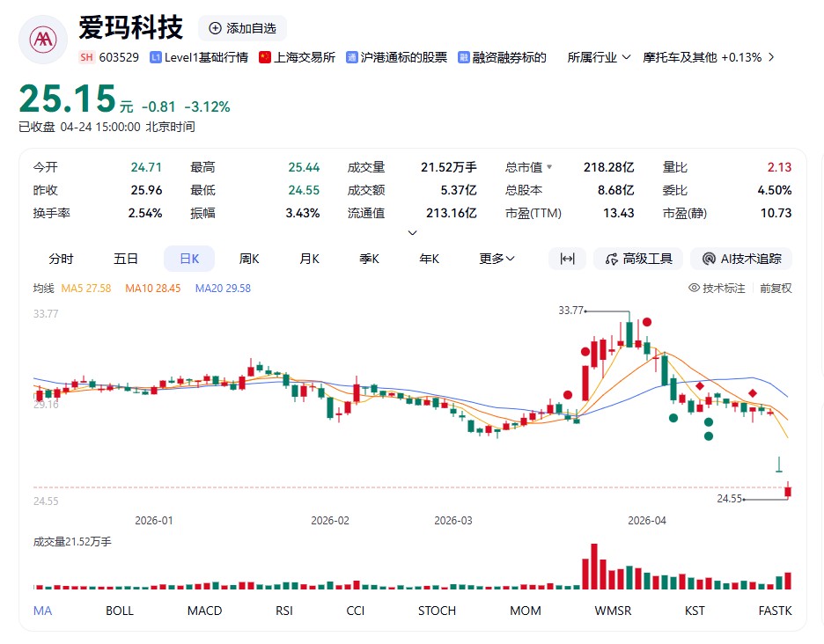Screen dimensions: 824x644
Task: Expand the 所属行业 dropdown
Action: click(x=626, y=57)
